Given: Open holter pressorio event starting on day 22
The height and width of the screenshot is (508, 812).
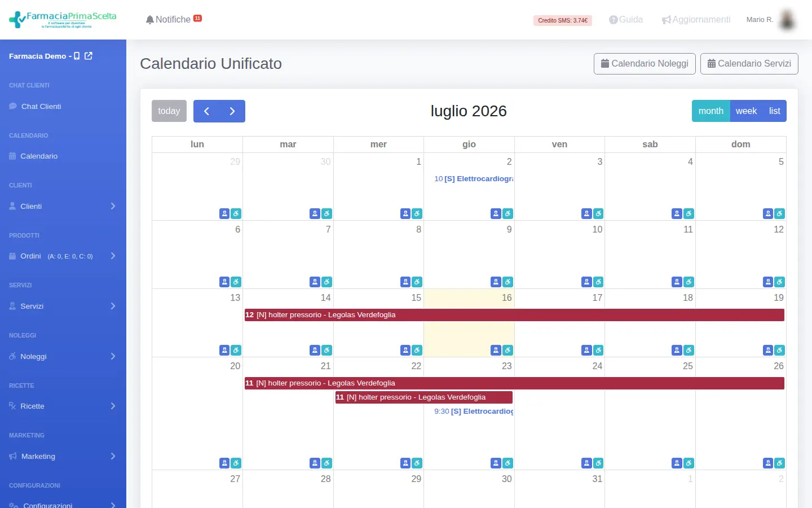Looking at the screenshot, I should 423,397.
